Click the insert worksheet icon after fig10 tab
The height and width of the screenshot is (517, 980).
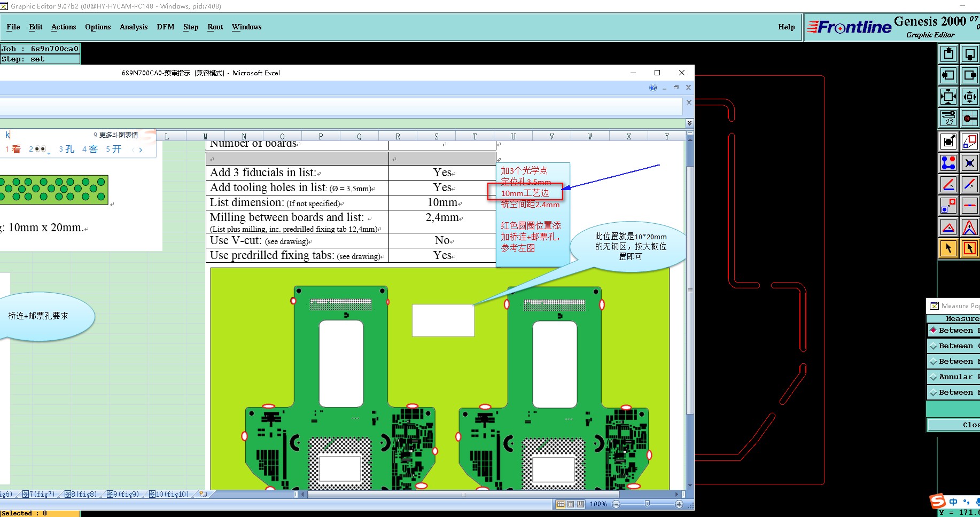tap(203, 494)
